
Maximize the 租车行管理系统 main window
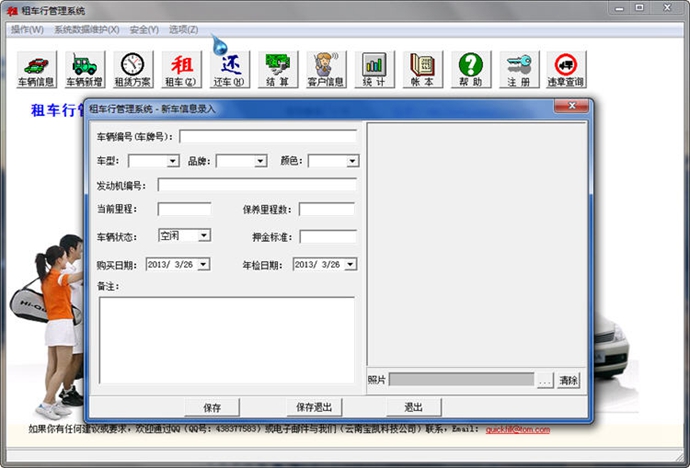pos(640,8)
